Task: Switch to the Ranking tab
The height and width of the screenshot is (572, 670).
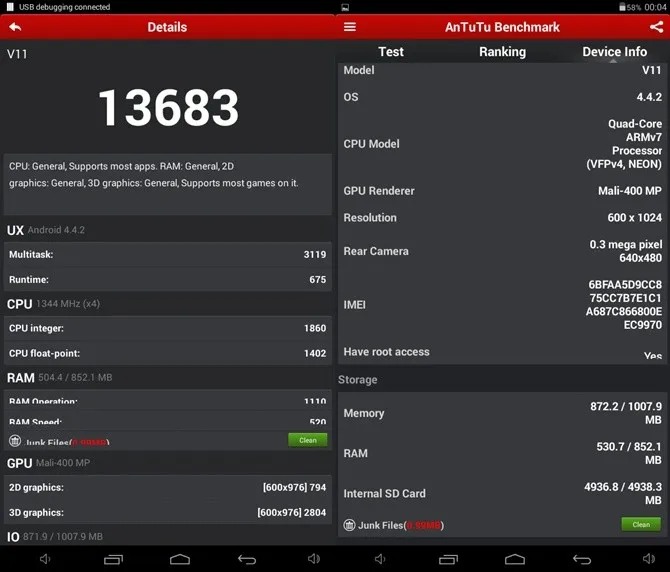Action: (502, 52)
